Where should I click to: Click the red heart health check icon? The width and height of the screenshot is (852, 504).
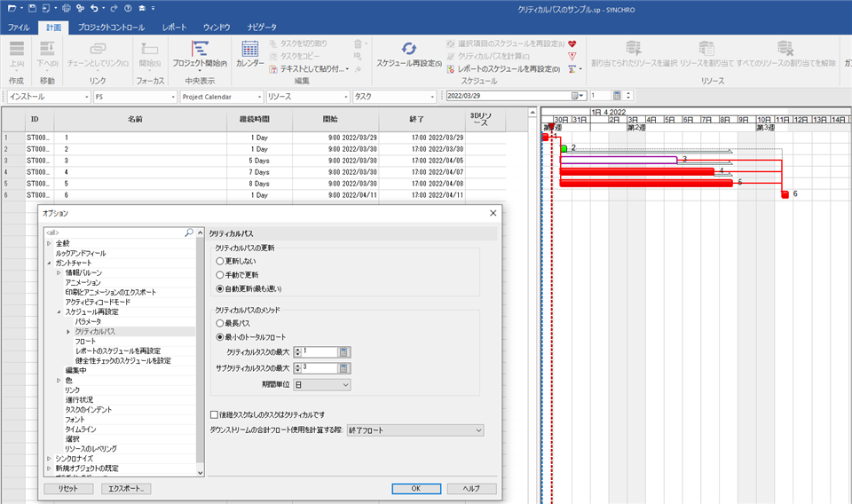pyautogui.click(x=572, y=43)
